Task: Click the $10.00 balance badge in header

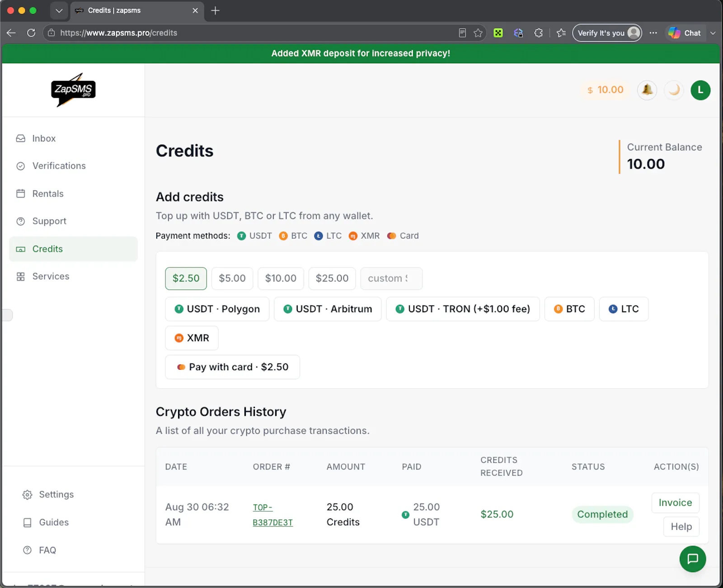Action: click(605, 90)
